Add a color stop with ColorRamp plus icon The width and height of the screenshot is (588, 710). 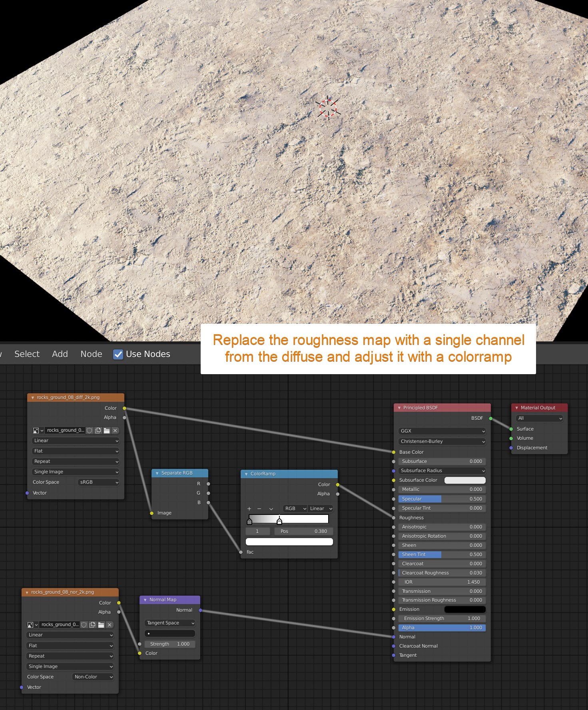click(x=249, y=509)
